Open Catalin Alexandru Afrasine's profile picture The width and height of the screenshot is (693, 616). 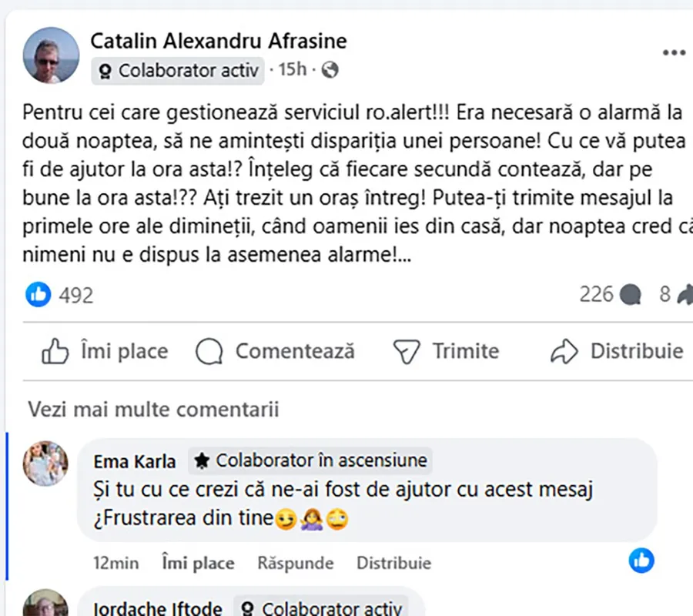coord(52,55)
